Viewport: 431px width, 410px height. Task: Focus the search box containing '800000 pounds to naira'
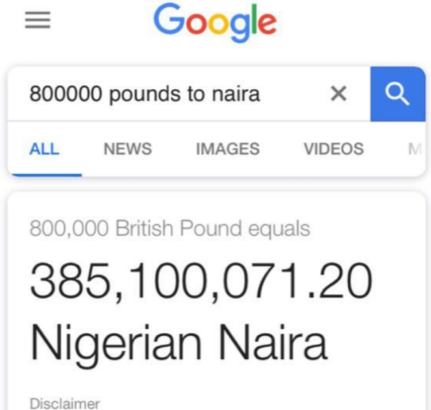point(189,94)
